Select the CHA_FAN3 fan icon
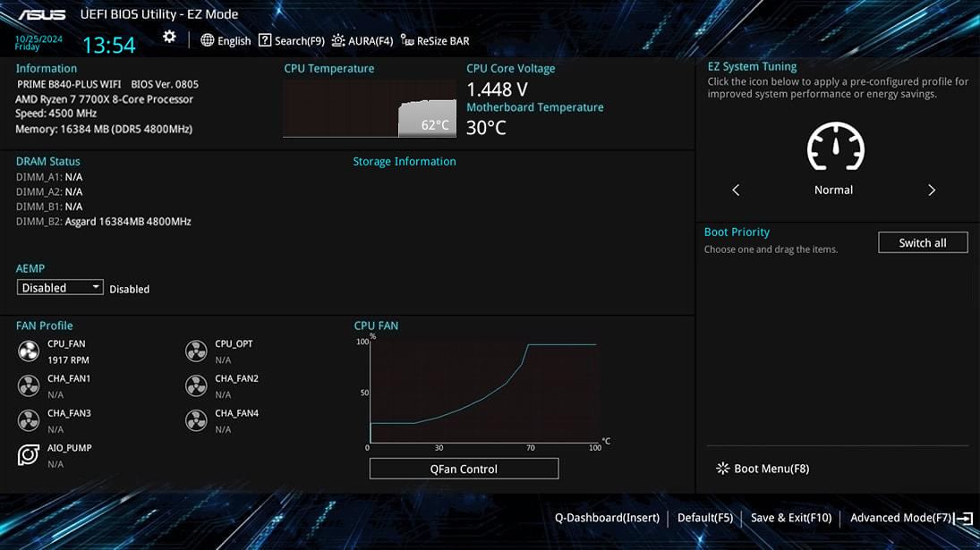The image size is (980, 550). tap(28, 420)
